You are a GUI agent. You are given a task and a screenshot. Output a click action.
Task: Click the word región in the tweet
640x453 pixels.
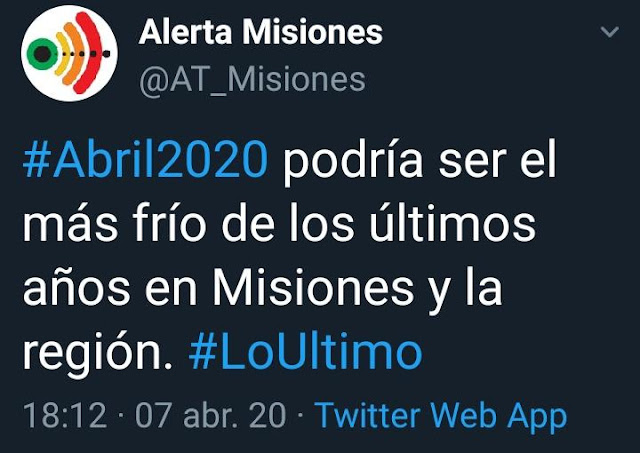[x=98, y=353]
